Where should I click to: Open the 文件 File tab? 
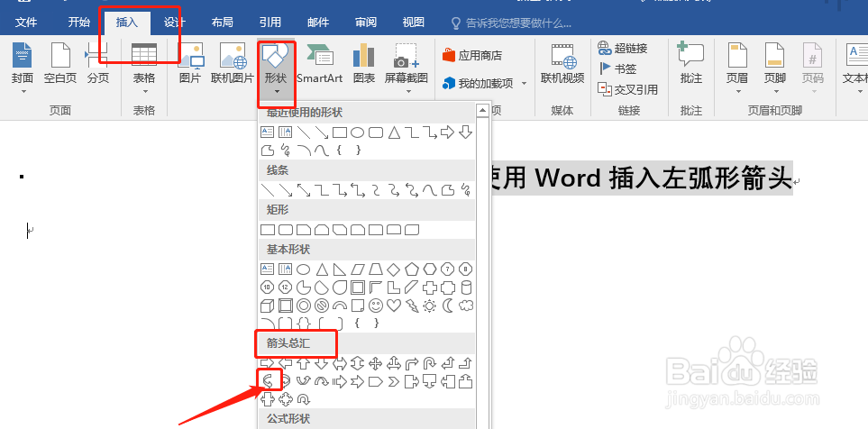26,23
